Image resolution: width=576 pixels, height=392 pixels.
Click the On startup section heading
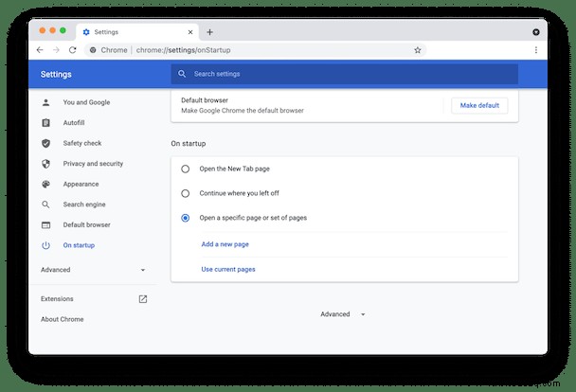[x=189, y=144]
